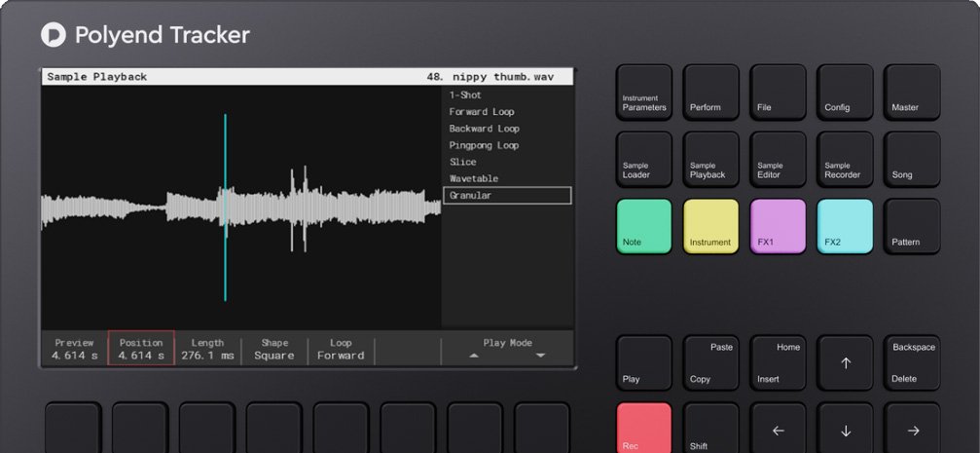Switch to the Sample Playback button
The width and height of the screenshot is (980, 453).
pyautogui.click(x=711, y=159)
